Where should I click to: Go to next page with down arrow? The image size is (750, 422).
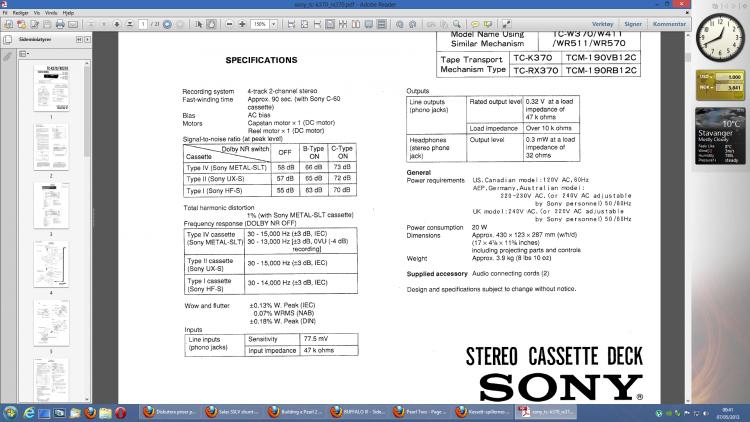tap(117, 24)
